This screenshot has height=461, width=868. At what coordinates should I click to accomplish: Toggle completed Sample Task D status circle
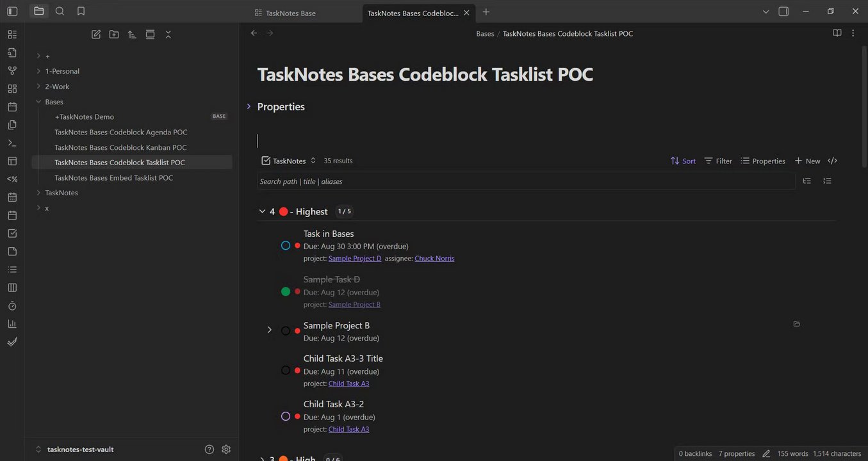coord(286,292)
